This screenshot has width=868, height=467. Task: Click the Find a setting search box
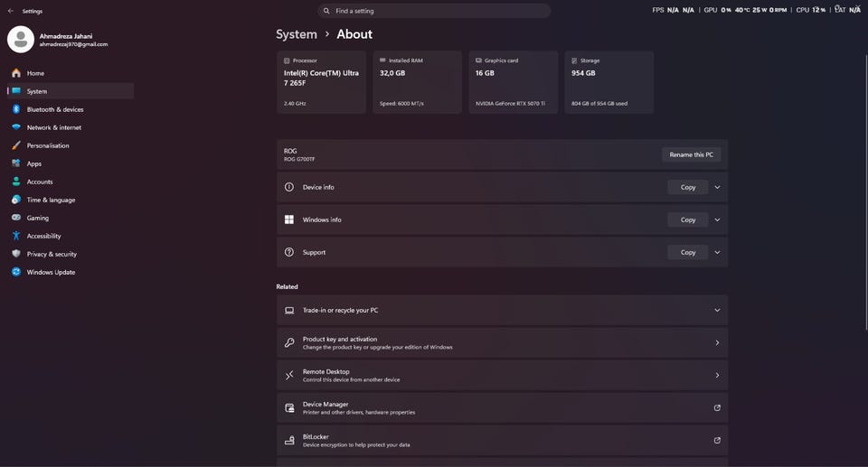tap(434, 11)
